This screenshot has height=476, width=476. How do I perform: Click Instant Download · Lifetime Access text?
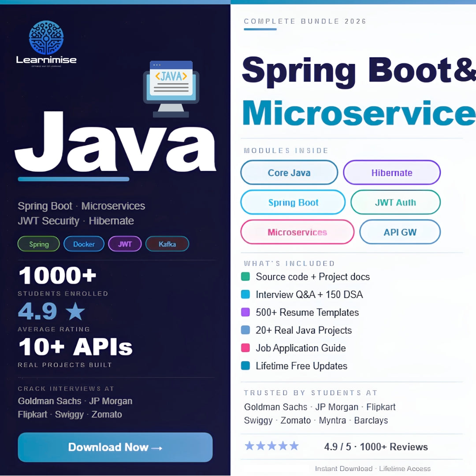pos(373,469)
